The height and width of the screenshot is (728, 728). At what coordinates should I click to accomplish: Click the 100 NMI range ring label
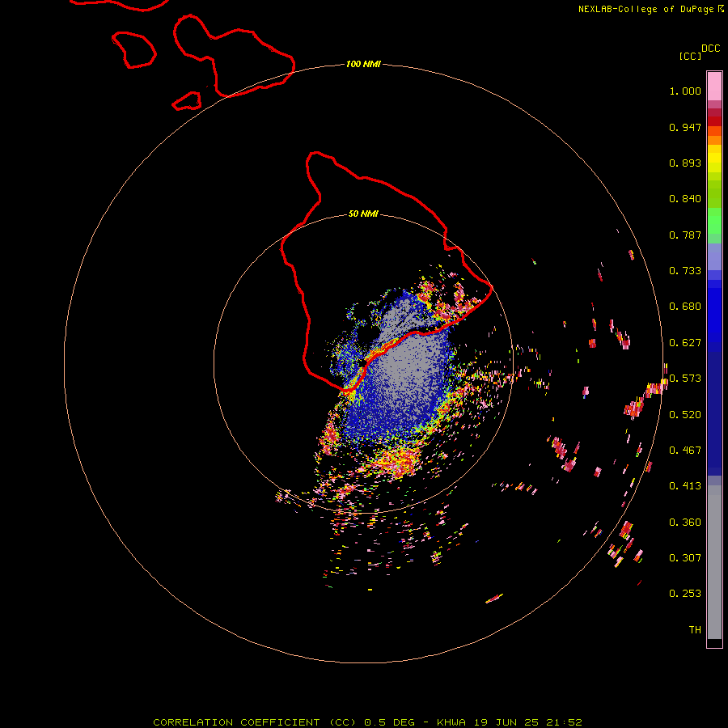click(x=363, y=64)
